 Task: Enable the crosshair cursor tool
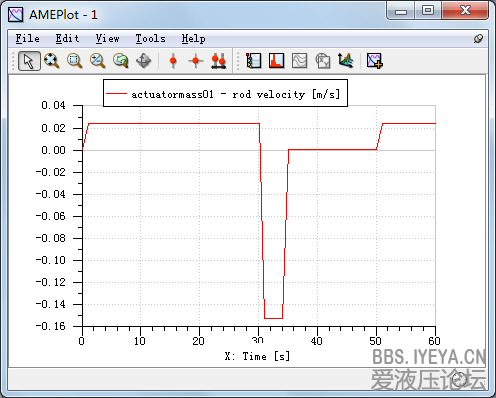[x=196, y=61]
